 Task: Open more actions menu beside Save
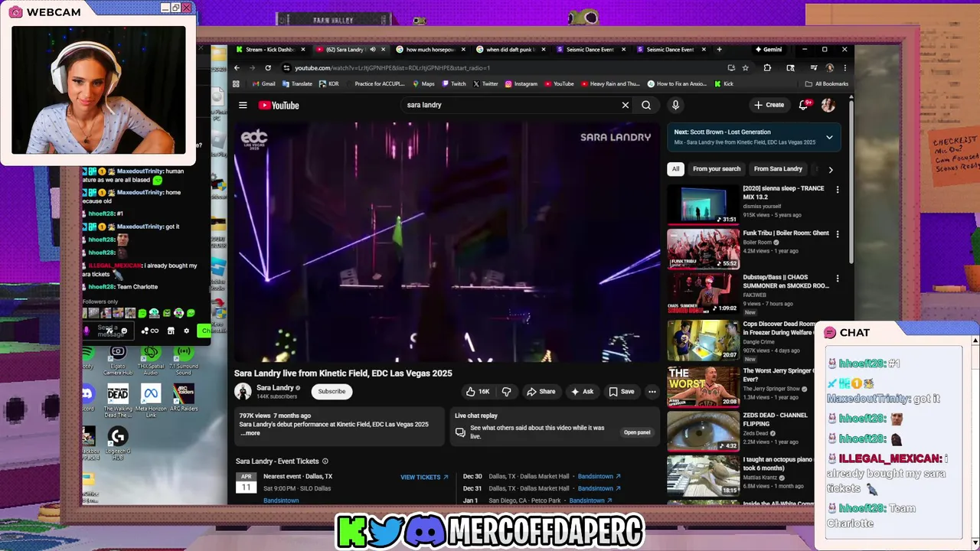click(652, 392)
